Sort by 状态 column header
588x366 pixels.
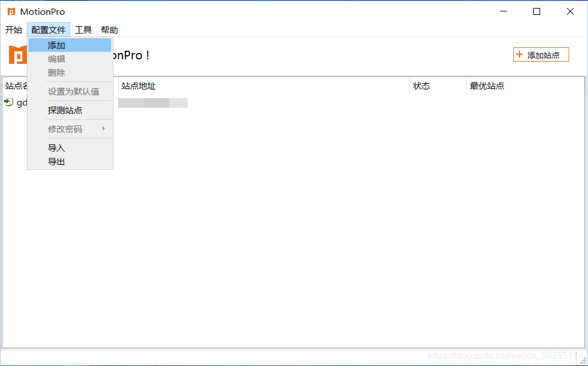(438, 86)
